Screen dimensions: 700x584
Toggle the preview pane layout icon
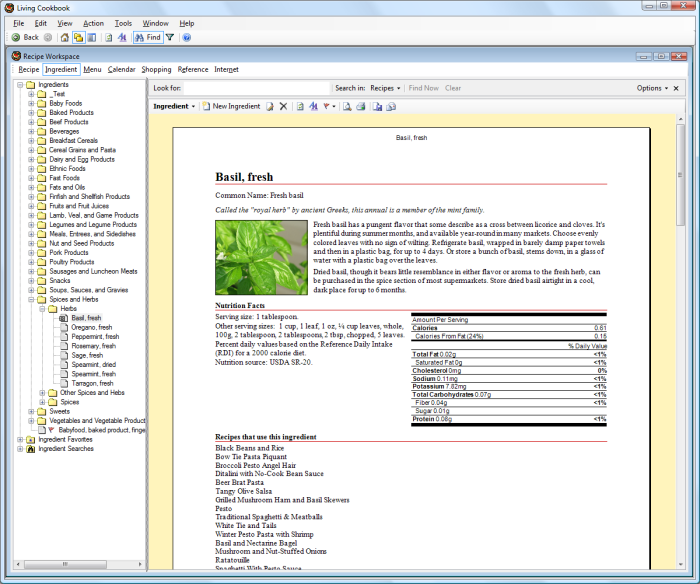[x=92, y=38]
